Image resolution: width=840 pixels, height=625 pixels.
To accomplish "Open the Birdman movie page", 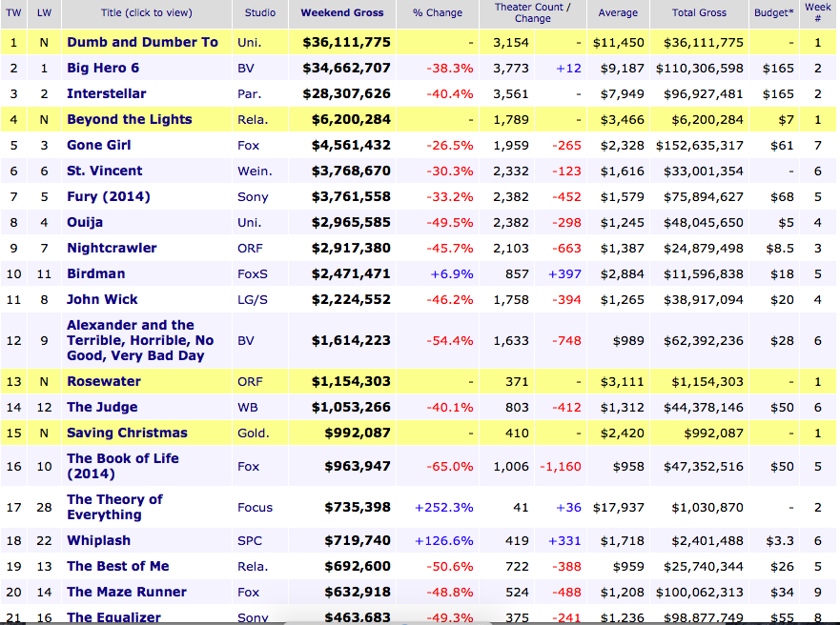I will 96,273.
